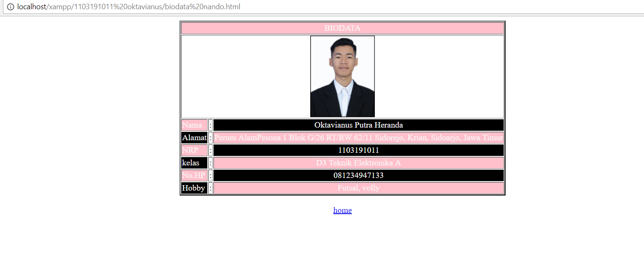
Task: Click the colon cell in Alamat row
Action: (210, 138)
